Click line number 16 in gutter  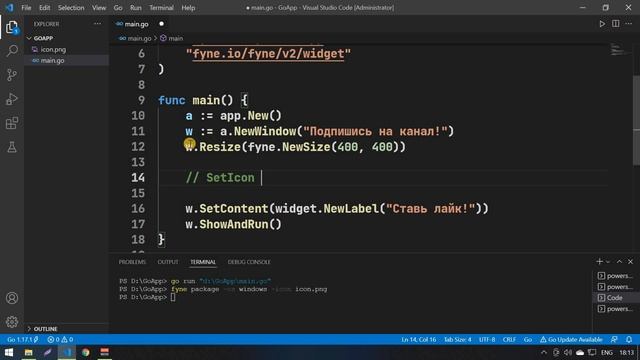point(138,209)
